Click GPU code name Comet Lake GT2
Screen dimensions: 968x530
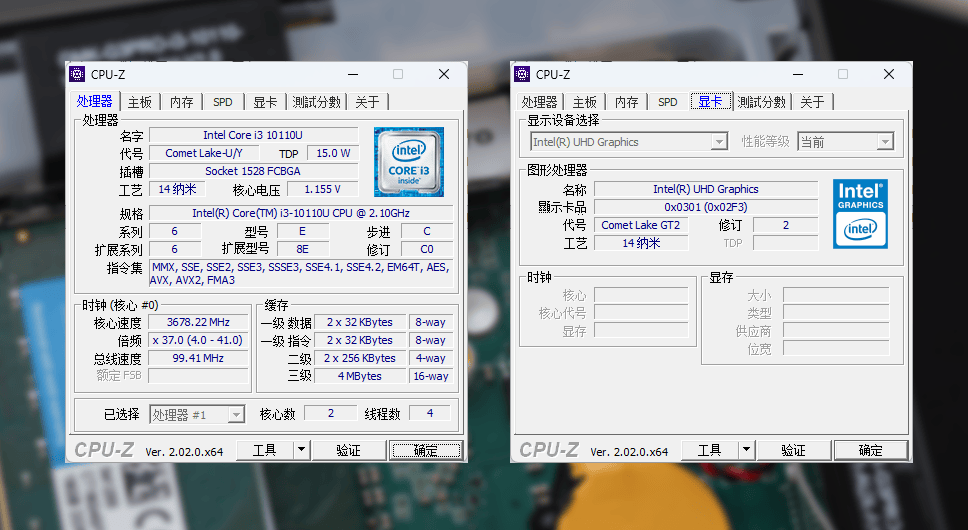click(641, 225)
